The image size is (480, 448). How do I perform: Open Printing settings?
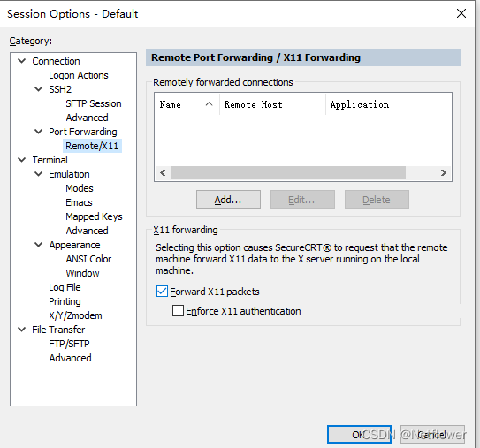pos(65,301)
